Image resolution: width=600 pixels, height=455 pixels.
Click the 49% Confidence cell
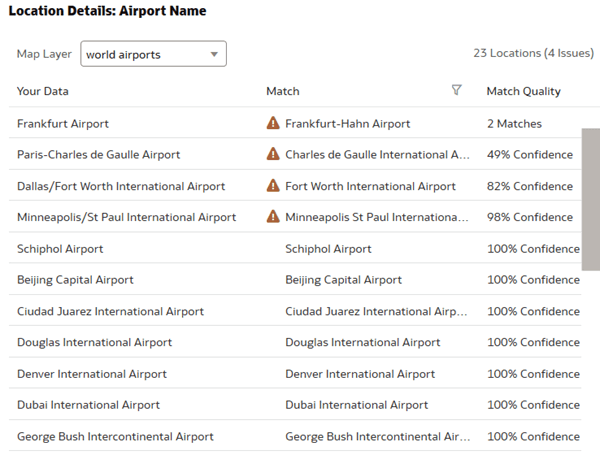point(529,155)
